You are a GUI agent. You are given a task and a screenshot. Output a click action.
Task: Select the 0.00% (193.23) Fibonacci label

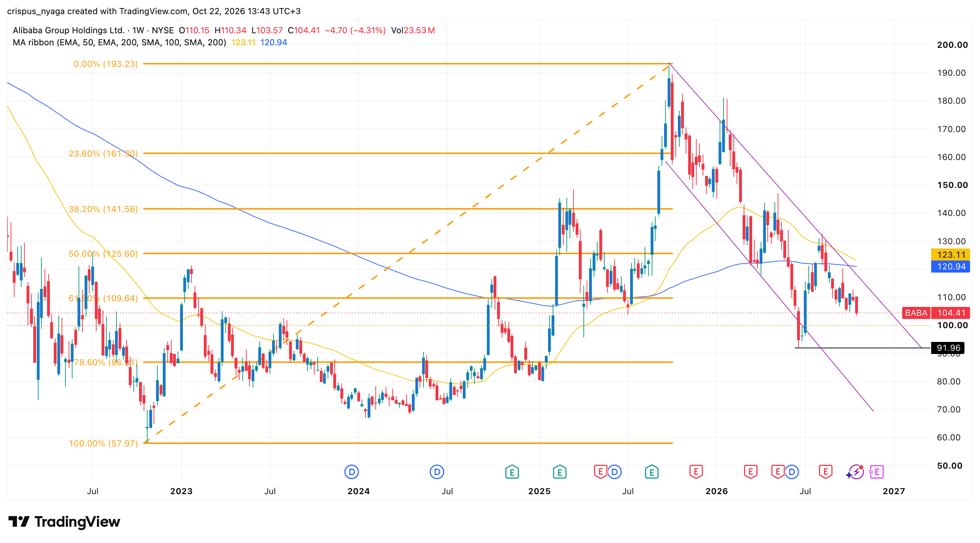pyautogui.click(x=106, y=64)
